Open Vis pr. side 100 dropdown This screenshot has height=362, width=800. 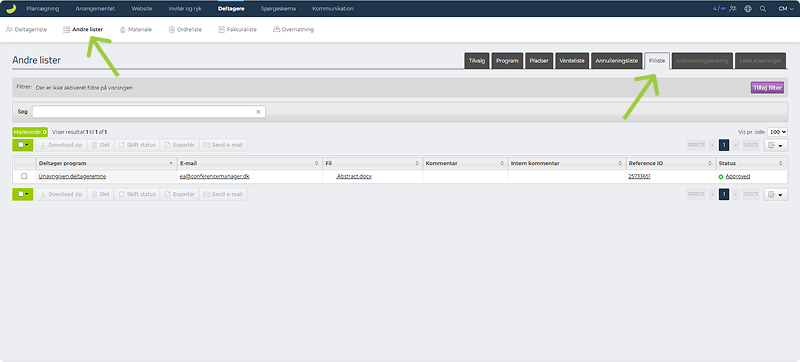coord(778,132)
